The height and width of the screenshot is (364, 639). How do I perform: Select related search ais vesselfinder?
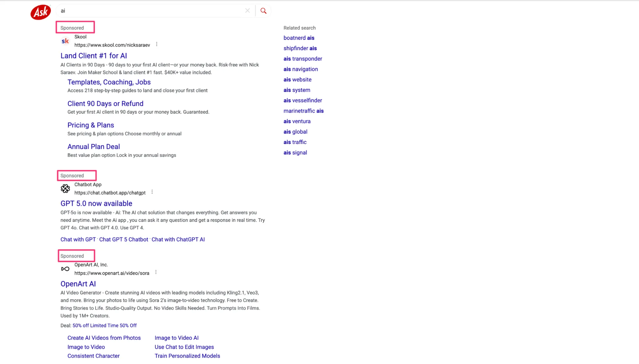(303, 101)
